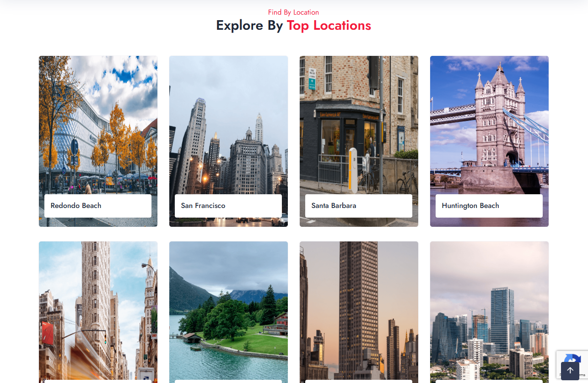Click the white label strip under the lake photo
Image resolution: width=588 pixels, height=383 pixels.
point(228,381)
